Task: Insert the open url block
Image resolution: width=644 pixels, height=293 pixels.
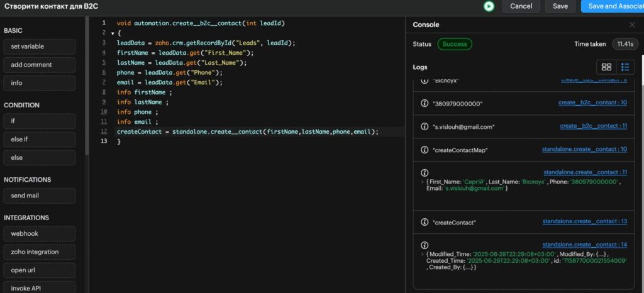Action: 40,270
